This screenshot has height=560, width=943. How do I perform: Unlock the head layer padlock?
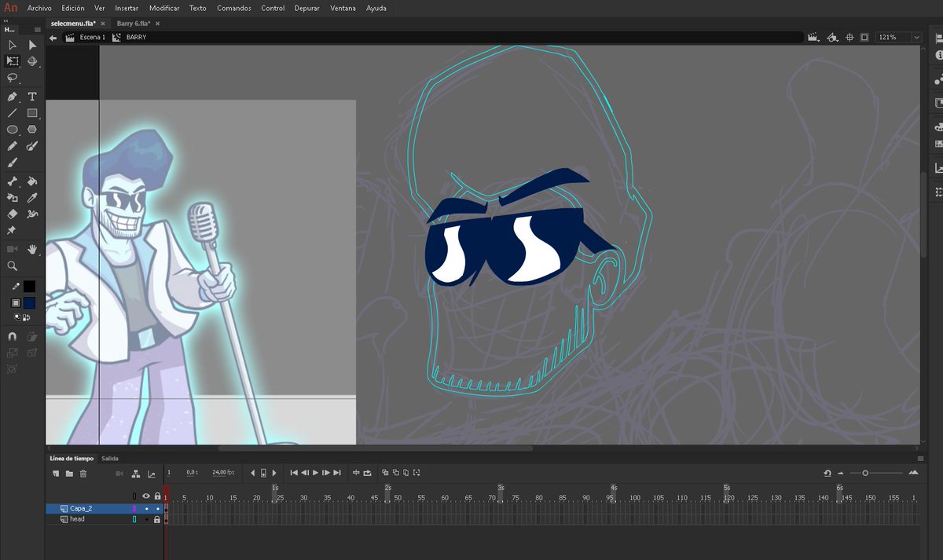pos(157,519)
